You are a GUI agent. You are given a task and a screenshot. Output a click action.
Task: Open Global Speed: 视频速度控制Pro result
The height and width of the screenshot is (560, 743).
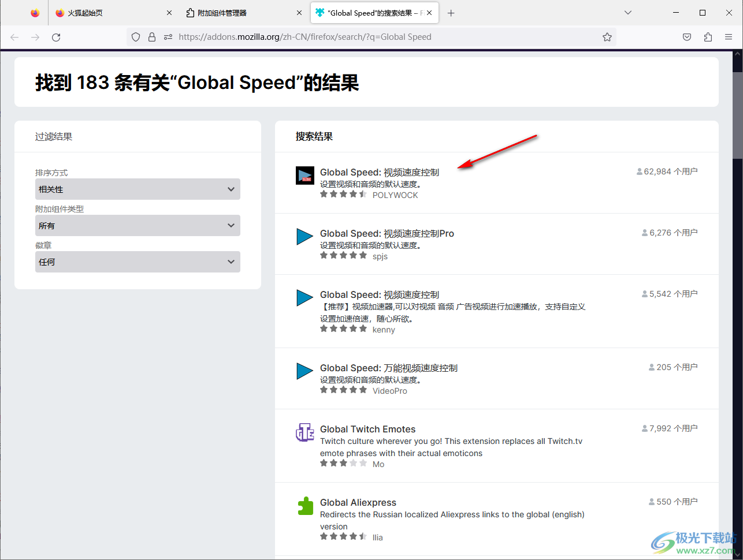click(x=387, y=233)
